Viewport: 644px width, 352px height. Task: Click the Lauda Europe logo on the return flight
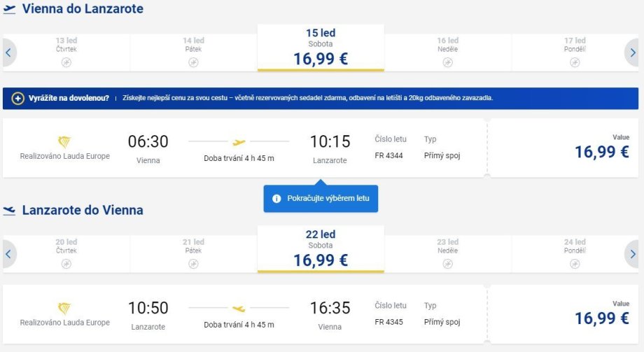(x=64, y=309)
